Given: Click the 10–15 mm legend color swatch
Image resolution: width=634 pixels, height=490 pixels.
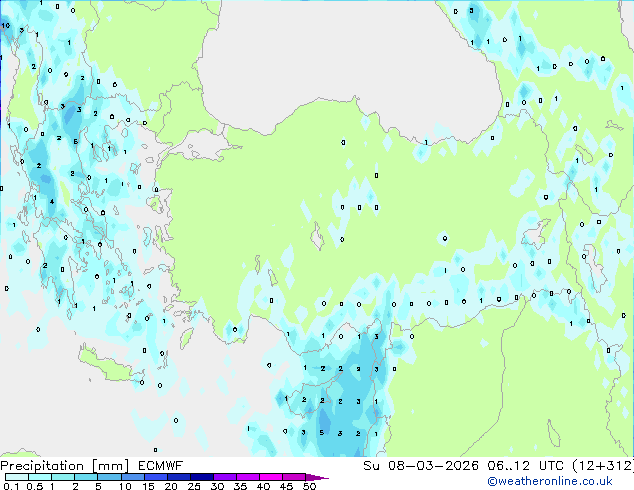Looking at the screenshot, I should coord(132,477).
